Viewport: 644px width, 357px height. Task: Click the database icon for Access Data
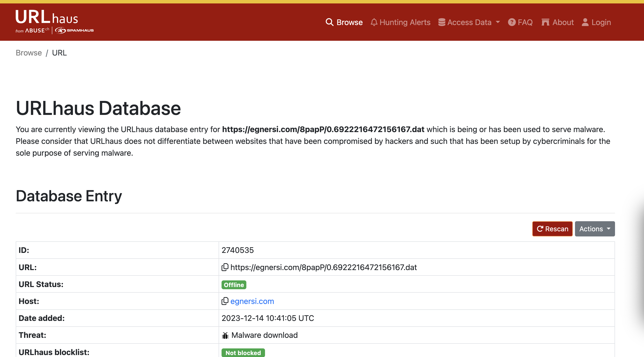(x=442, y=22)
